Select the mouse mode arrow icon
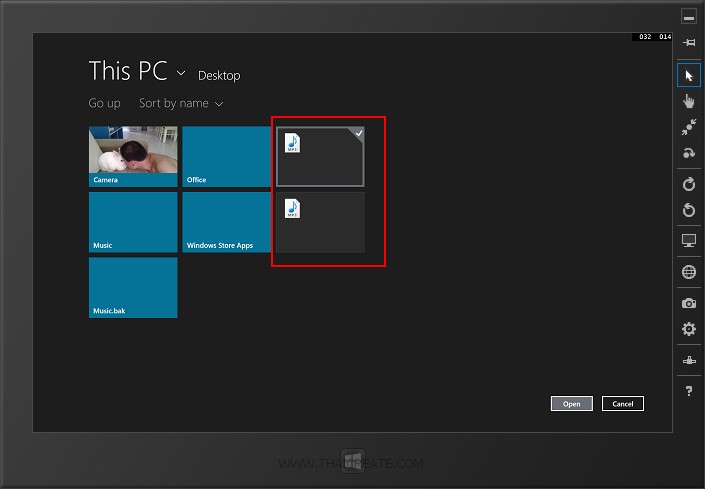 pos(688,75)
